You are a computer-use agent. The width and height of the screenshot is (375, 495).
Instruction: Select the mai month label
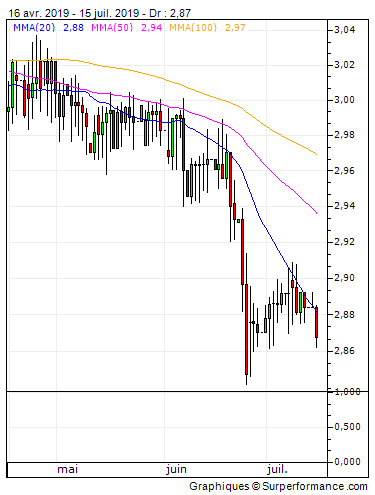tap(68, 469)
